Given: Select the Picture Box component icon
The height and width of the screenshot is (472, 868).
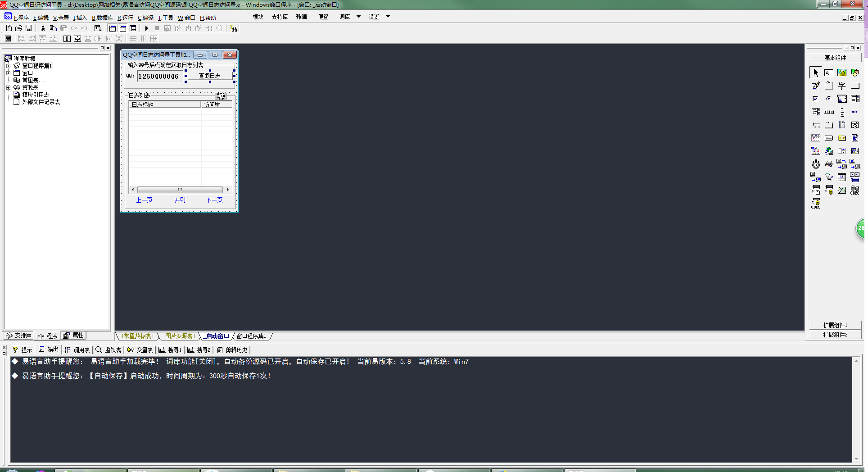Looking at the screenshot, I should (x=842, y=73).
